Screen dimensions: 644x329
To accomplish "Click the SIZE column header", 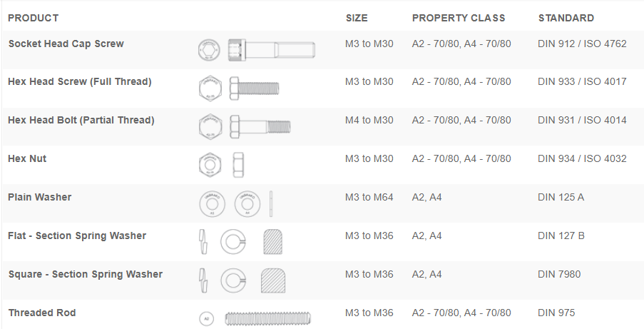I will click(x=357, y=18).
